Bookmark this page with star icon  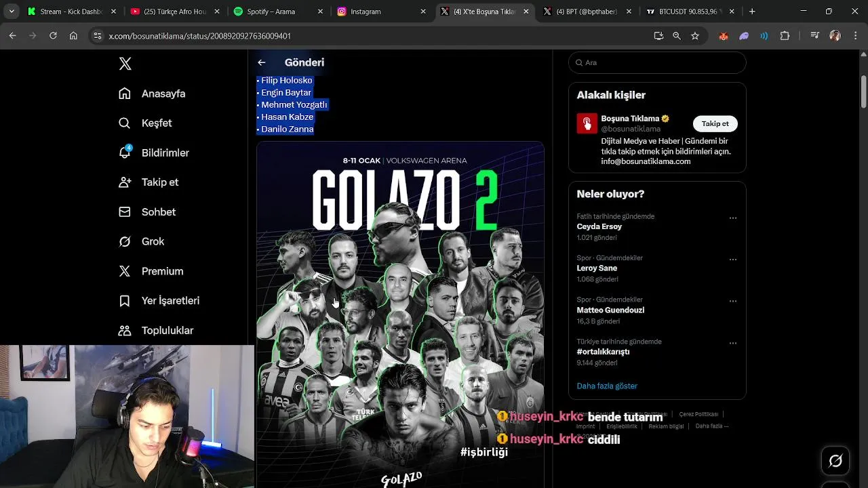(695, 36)
